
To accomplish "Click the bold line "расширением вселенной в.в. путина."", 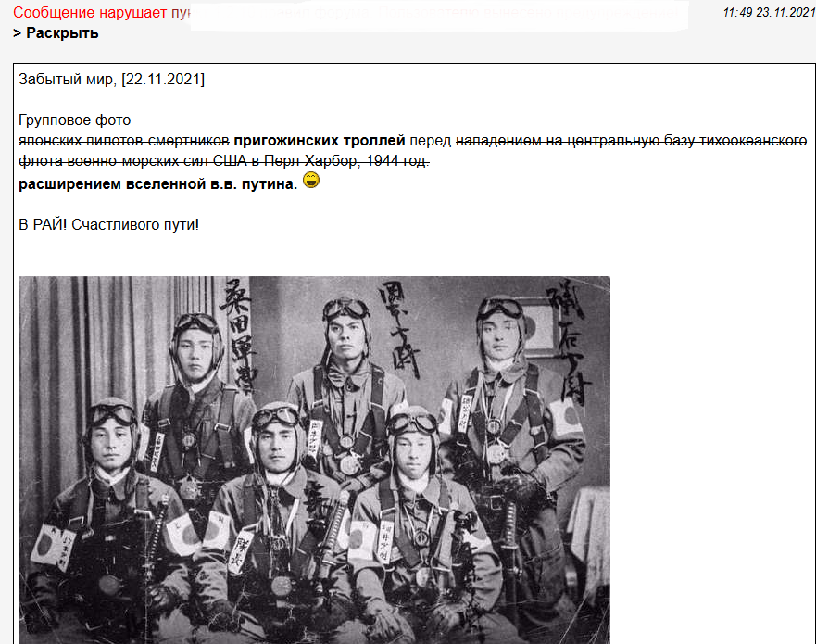I will tap(157, 184).
